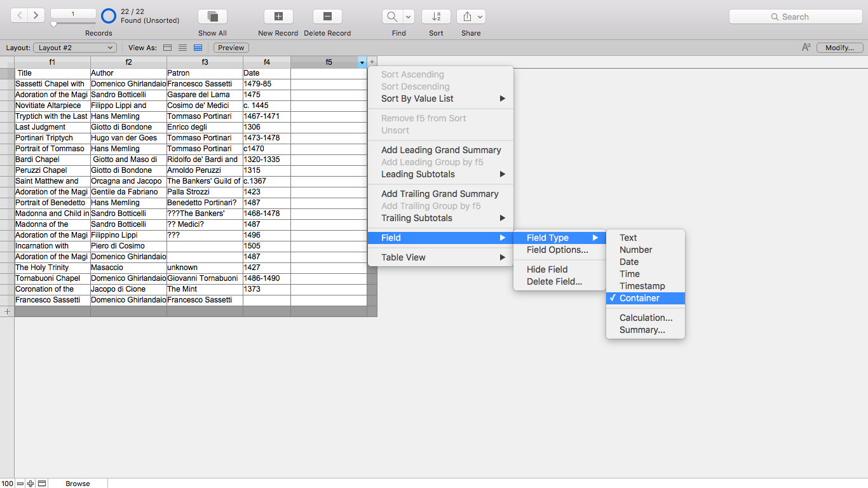Switch to Form view icon
The image size is (868, 488).
coord(168,48)
